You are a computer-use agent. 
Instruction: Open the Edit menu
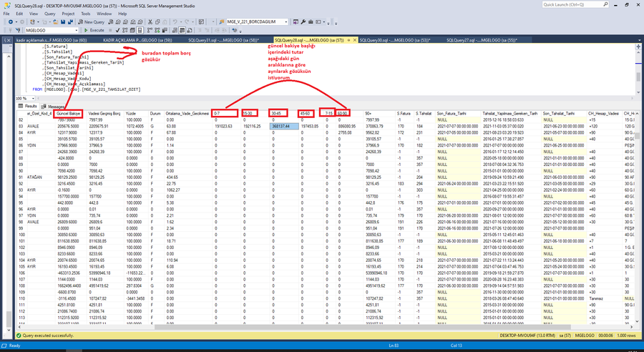(x=19, y=14)
